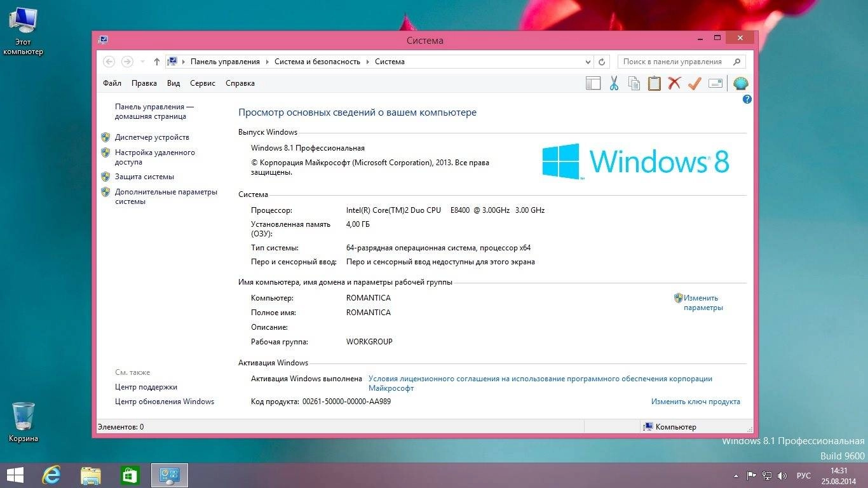Click the orange checkmark toolbar icon
The width and height of the screenshot is (868, 488).
(x=695, y=83)
